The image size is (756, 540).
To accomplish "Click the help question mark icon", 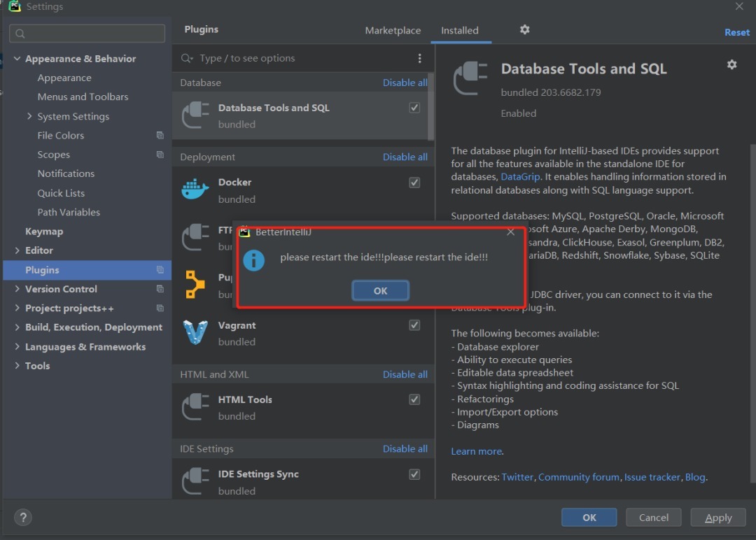I will coord(22,518).
